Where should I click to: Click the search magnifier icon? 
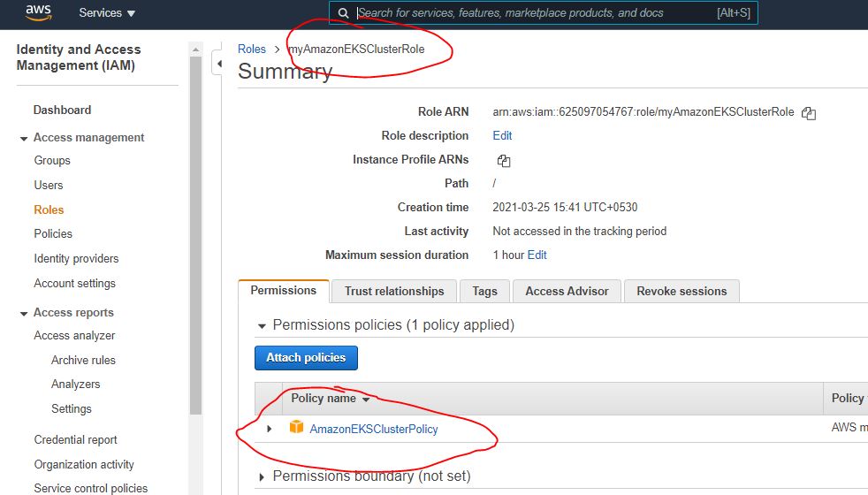[x=344, y=13]
